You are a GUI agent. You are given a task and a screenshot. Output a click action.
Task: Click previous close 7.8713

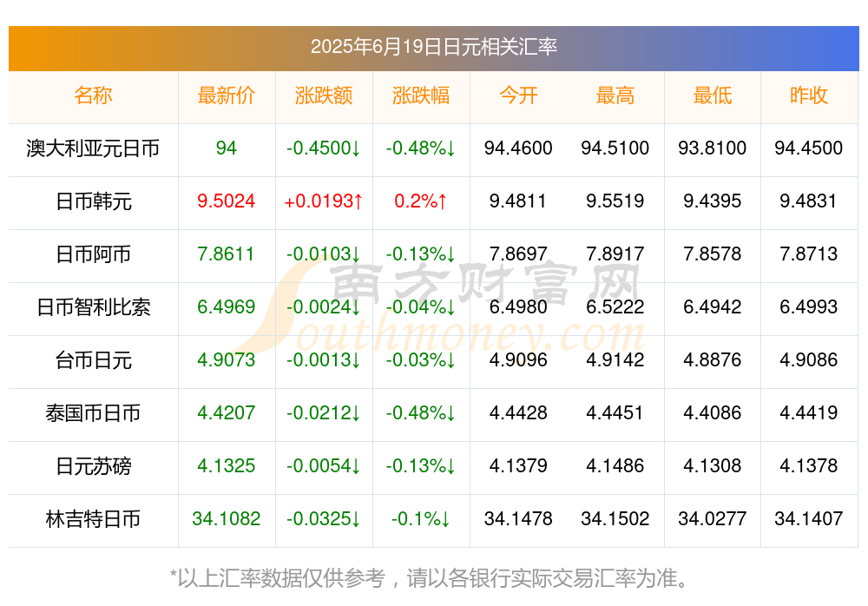pyautogui.click(x=809, y=254)
